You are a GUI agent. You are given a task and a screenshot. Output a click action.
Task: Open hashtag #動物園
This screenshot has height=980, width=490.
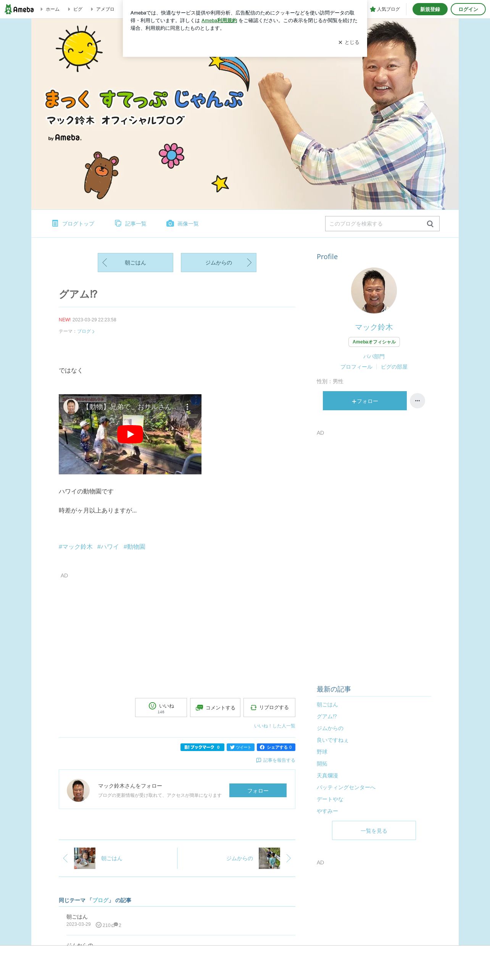[x=134, y=547]
